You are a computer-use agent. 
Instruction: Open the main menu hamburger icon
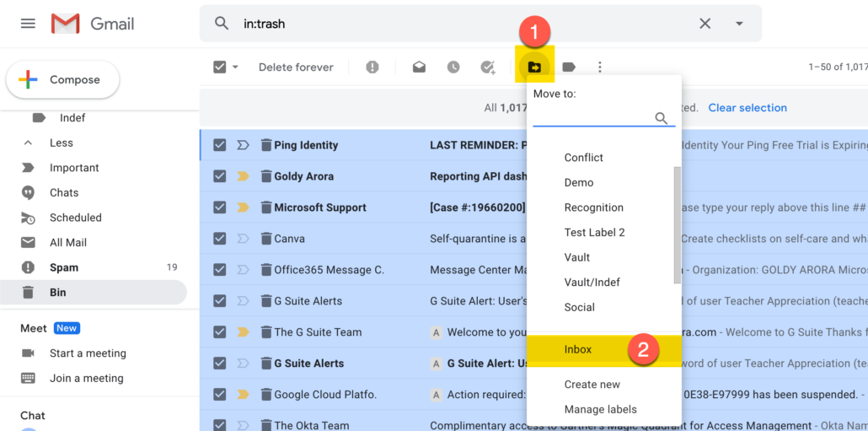pyautogui.click(x=28, y=24)
